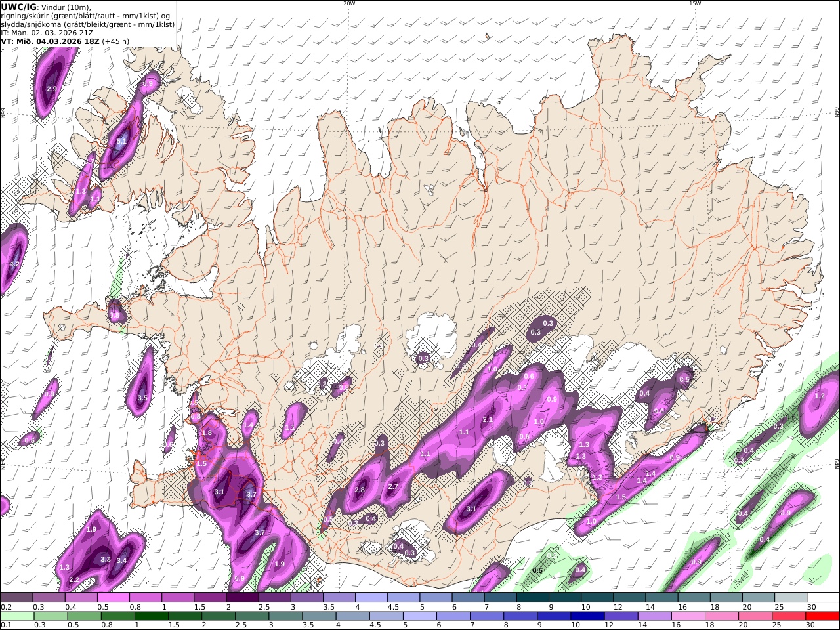Image resolution: width=840 pixels, height=630 pixels.
Task: Click the 0.2 label starting the top legend
Action: pos(6,607)
